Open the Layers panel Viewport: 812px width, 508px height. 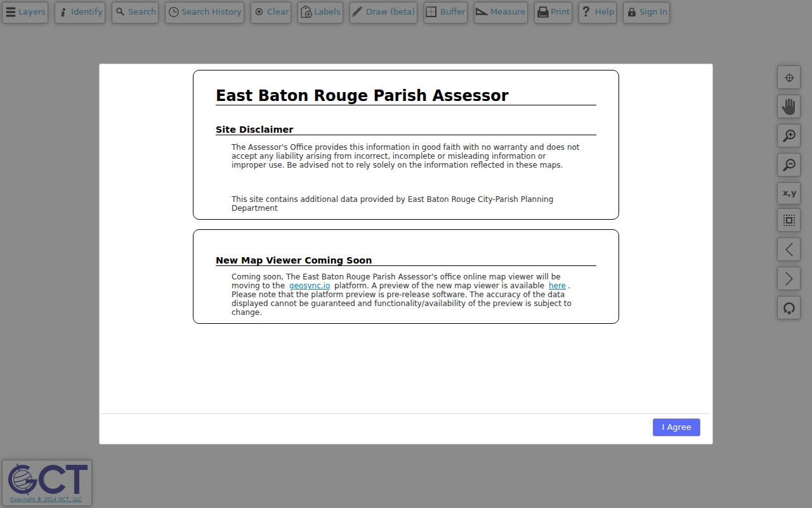(x=25, y=12)
